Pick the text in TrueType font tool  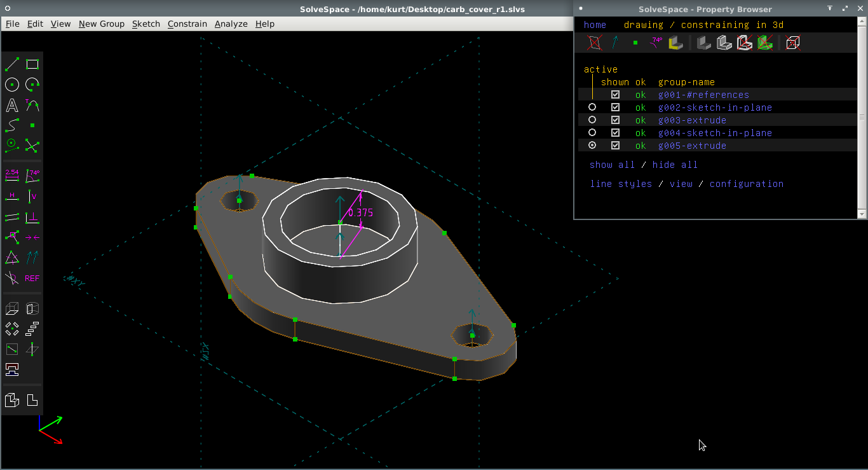[x=12, y=105]
